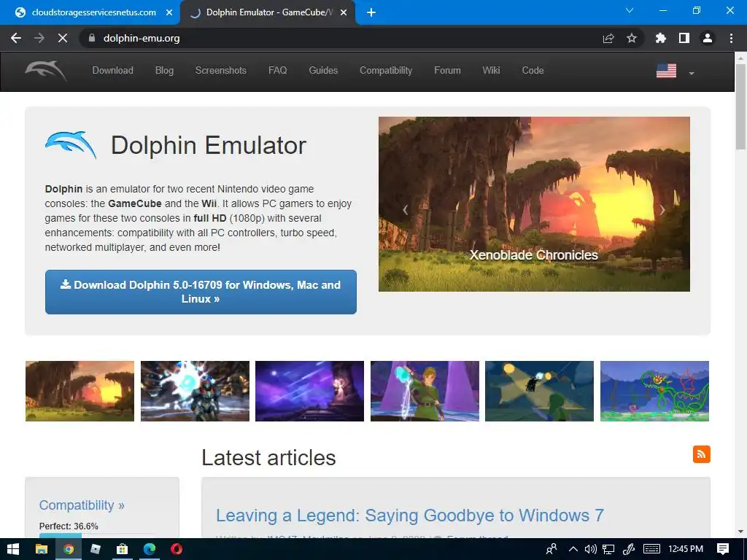Select the Xenoblade Chronicles sunset thumbnail
Image resolution: width=747 pixels, height=560 pixels.
click(80, 391)
